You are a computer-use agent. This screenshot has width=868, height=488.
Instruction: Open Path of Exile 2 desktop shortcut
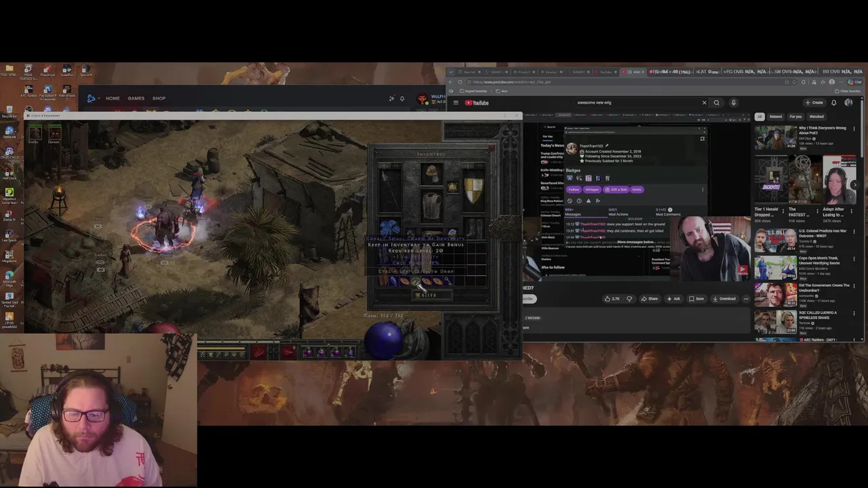(66, 91)
